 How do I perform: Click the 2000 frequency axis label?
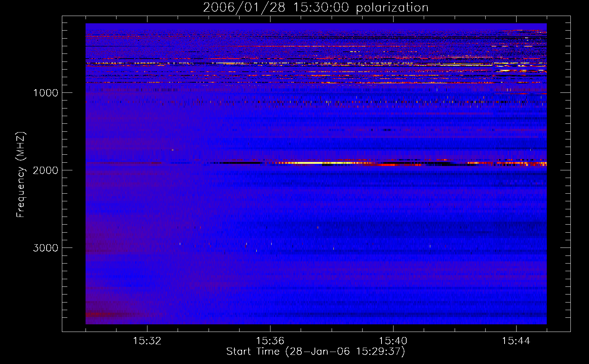[46, 170]
